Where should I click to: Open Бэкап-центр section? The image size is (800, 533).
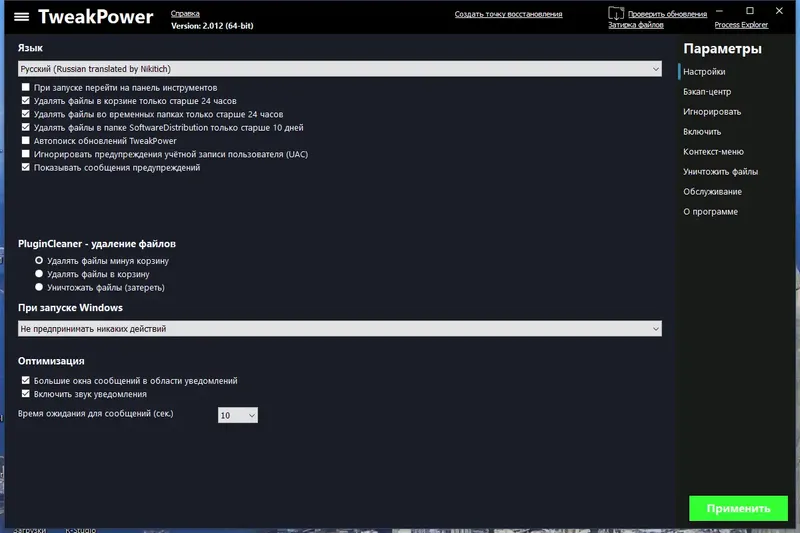click(707, 92)
